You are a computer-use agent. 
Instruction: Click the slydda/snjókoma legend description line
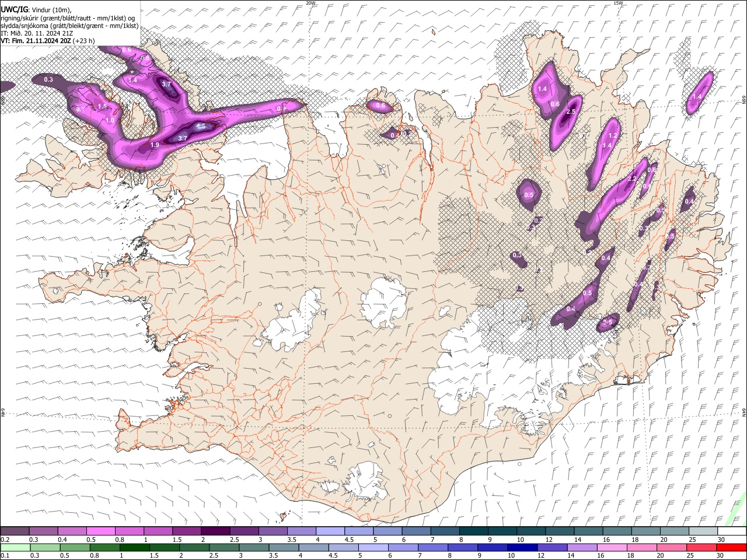click(x=69, y=26)
